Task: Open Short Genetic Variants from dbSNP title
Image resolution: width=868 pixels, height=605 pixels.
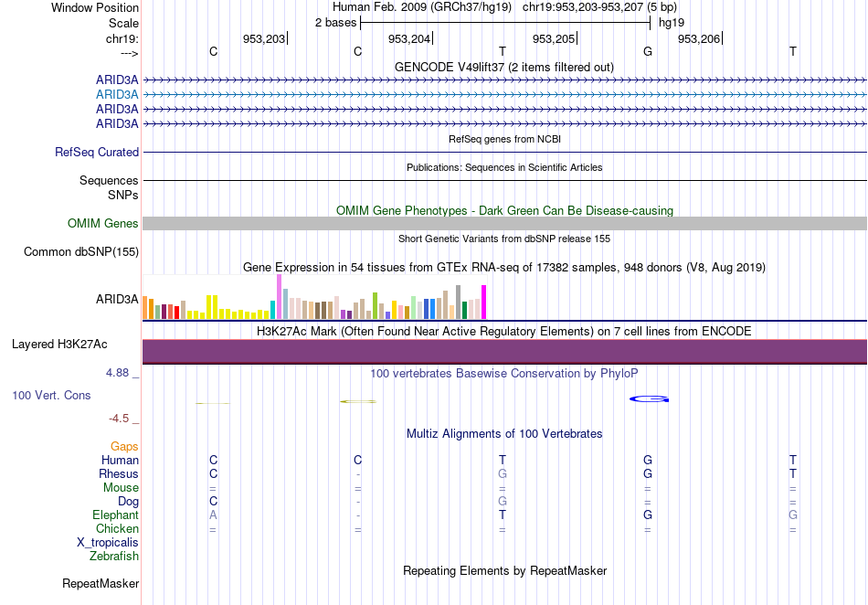Action: coord(504,239)
